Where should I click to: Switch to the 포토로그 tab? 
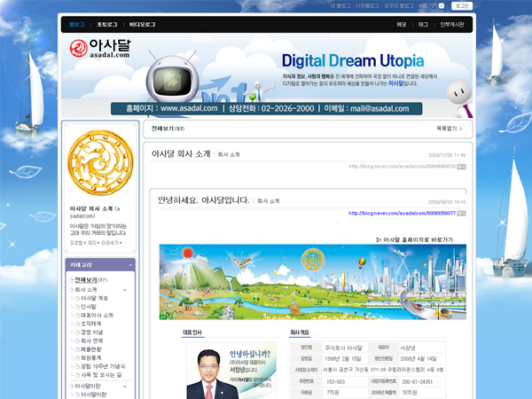tap(107, 25)
